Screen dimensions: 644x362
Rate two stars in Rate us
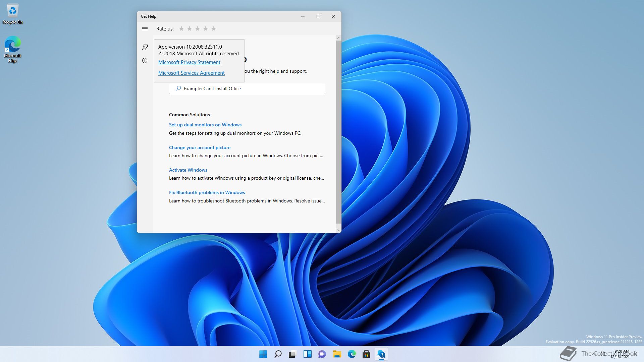[x=190, y=29]
